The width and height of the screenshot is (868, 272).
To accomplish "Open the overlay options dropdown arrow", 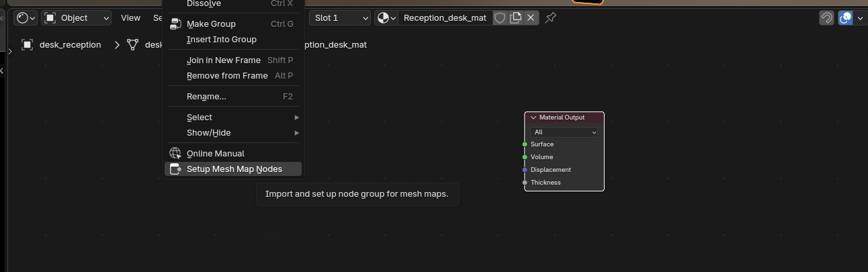I will point(860,18).
